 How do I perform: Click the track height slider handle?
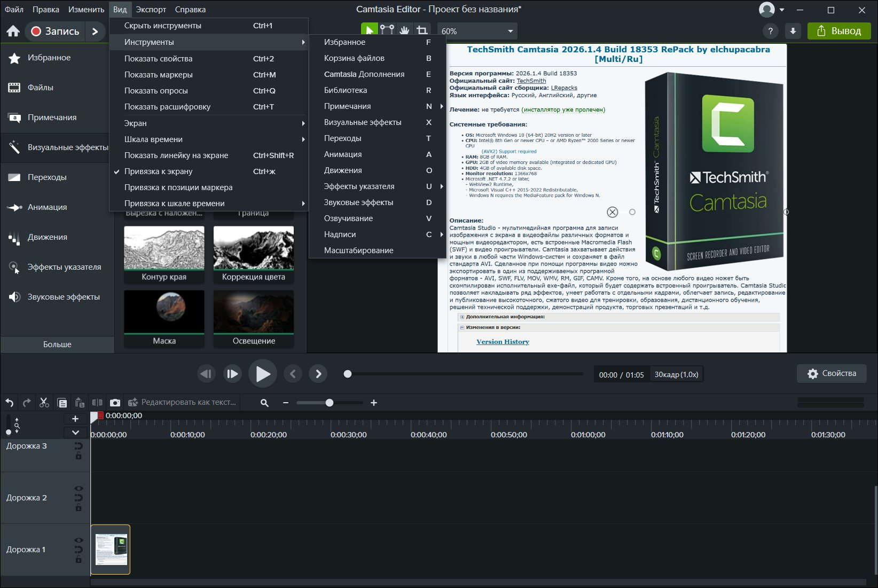click(9, 432)
